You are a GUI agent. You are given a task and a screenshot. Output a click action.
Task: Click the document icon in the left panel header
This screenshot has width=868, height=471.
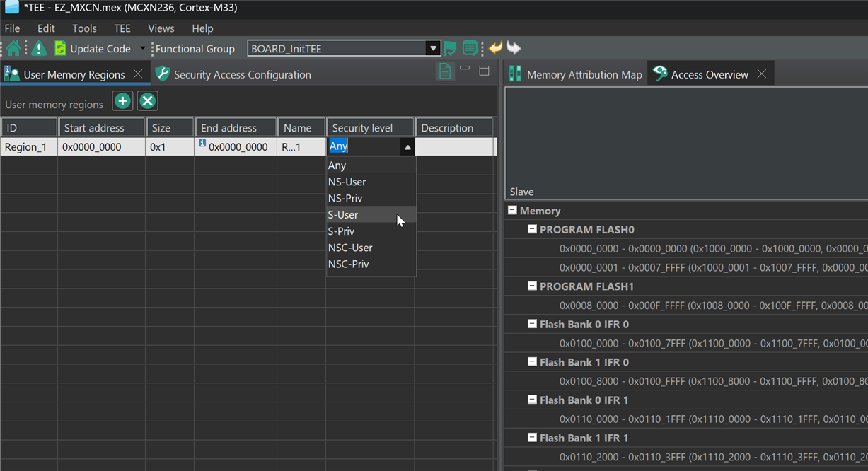click(x=445, y=71)
